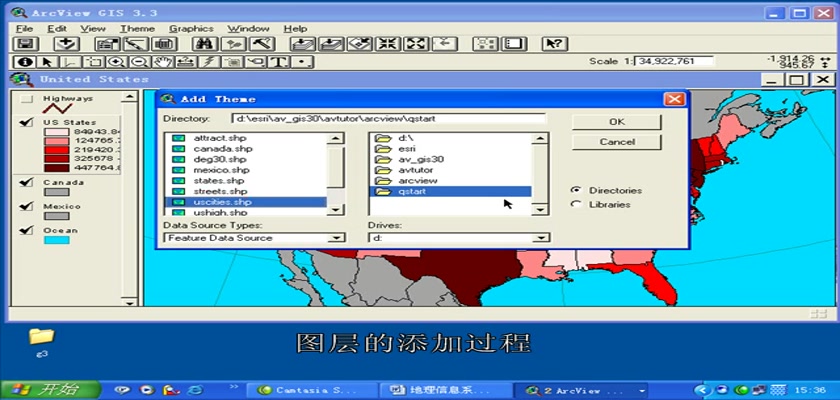This screenshot has height=400, width=840.
Task: Toggle the Canada theme checkbox
Action: 26,183
